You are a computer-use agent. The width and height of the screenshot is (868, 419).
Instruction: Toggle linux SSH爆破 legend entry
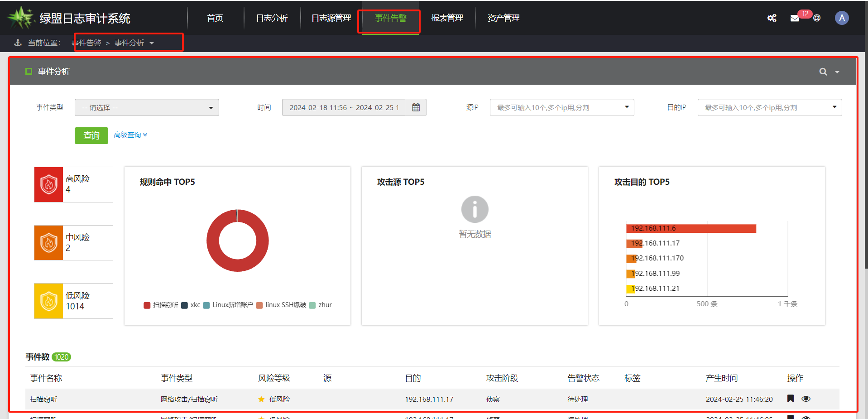coord(281,305)
